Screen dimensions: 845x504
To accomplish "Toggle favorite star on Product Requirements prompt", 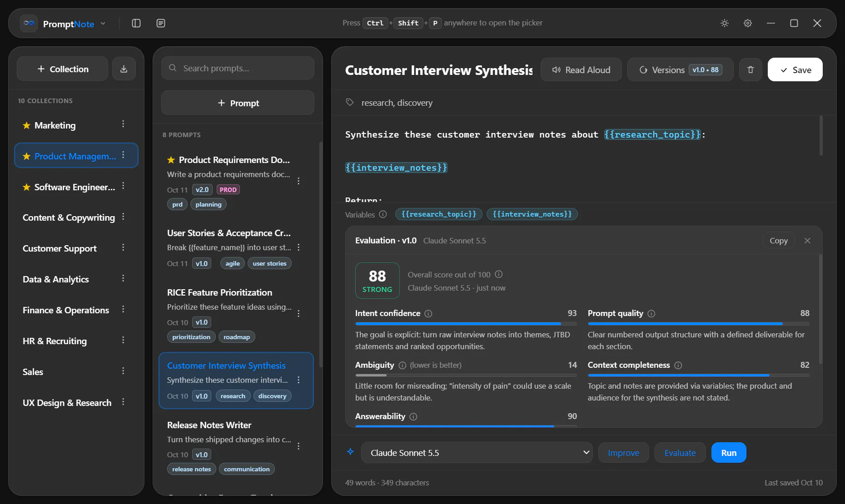I will coord(171,160).
